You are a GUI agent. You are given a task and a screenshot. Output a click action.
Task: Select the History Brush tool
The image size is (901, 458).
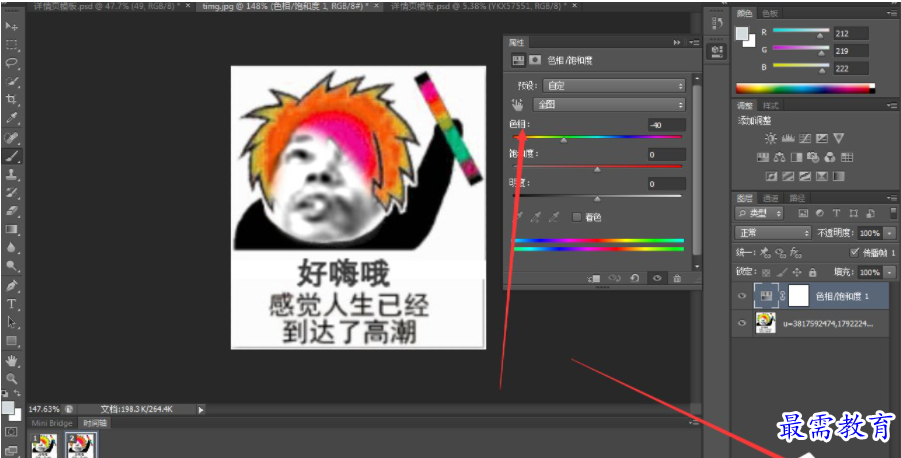pyautogui.click(x=11, y=193)
